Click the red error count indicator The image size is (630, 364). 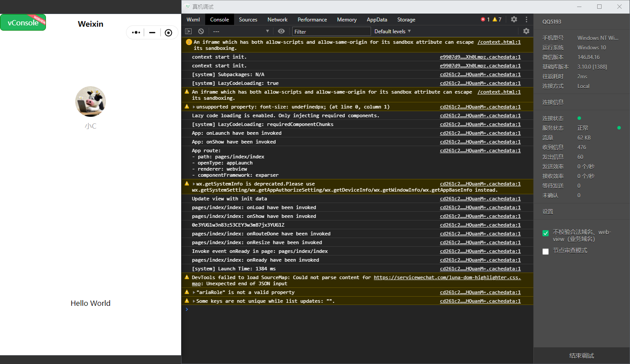[485, 20]
